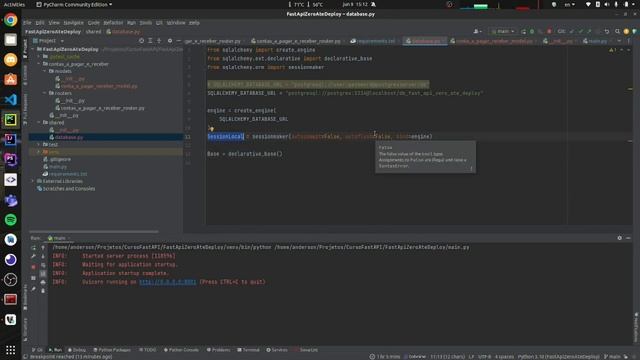
Task: Open the Problems tool window tab
Action: point(218,350)
